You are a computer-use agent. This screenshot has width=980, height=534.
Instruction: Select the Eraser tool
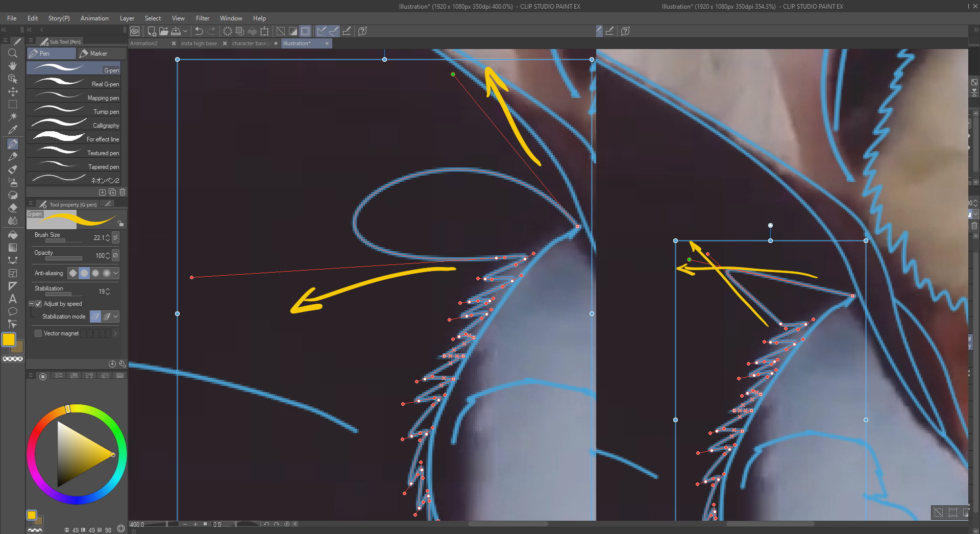(13, 208)
